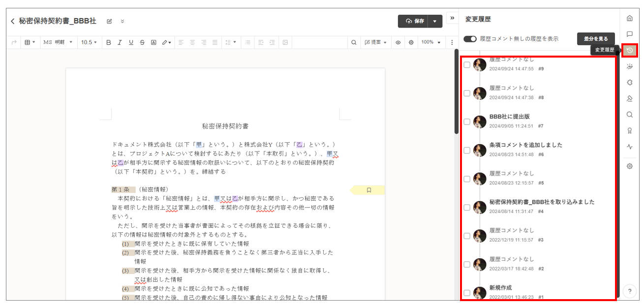Open the help question mark icon
The height and width of the screenshot is (307, 644).
click(629, 291)
